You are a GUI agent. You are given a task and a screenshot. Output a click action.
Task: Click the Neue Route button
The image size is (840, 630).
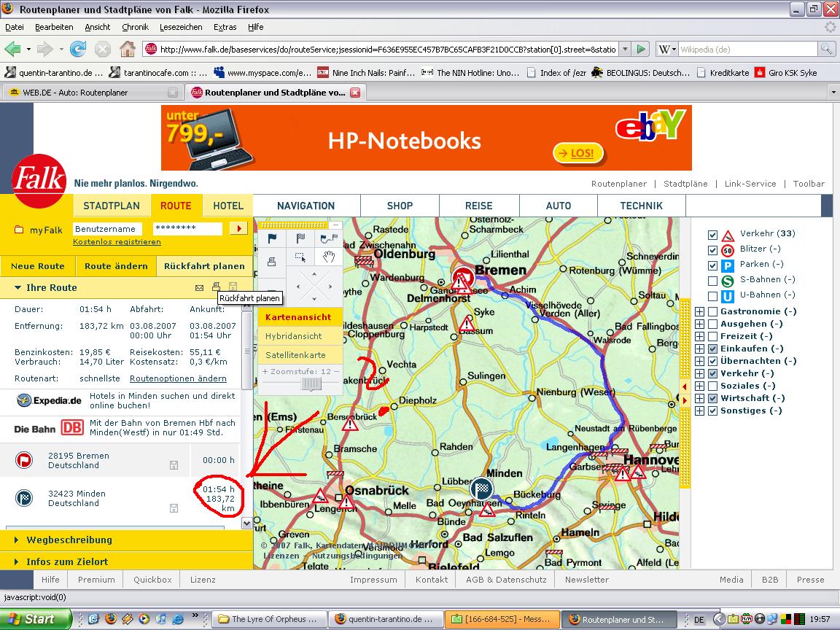coord(37,266)
